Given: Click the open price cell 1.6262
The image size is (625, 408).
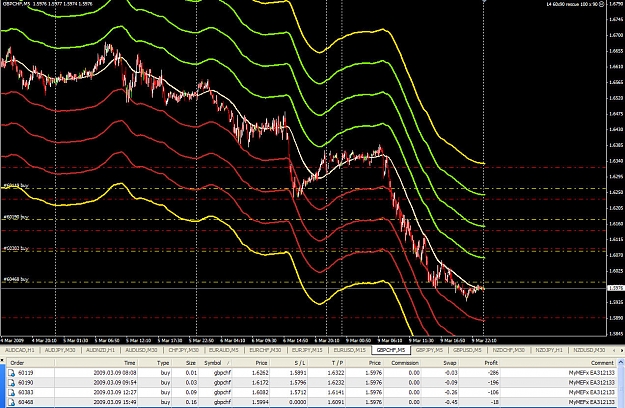Looking at the screenshot, I should coord(260,373).
